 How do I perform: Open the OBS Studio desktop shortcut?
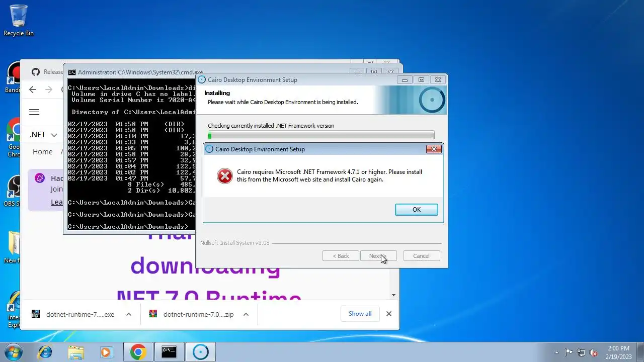click(x=13, y=191)
